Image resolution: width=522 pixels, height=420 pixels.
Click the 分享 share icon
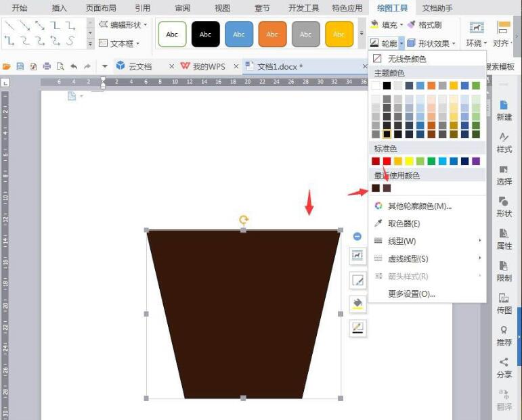click(x=504, y=367)
